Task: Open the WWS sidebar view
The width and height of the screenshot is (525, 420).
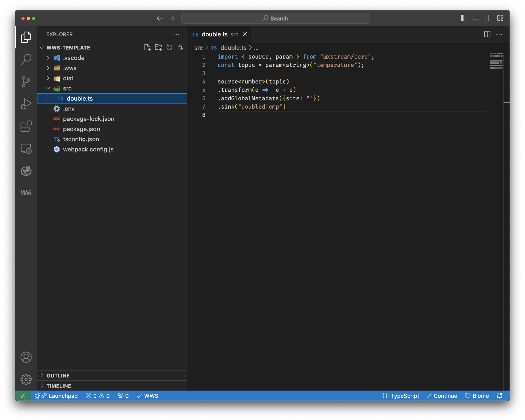Action: 26,193
